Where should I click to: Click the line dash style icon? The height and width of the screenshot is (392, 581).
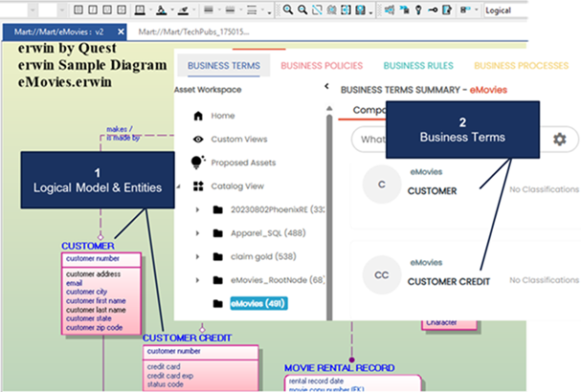230,10
